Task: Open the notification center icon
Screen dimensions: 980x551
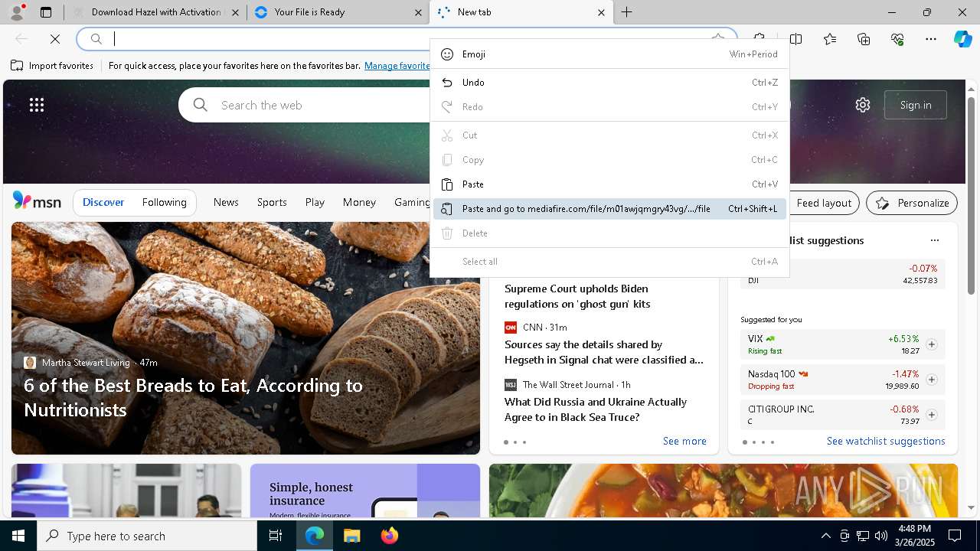Action: (x=955, y=536)
